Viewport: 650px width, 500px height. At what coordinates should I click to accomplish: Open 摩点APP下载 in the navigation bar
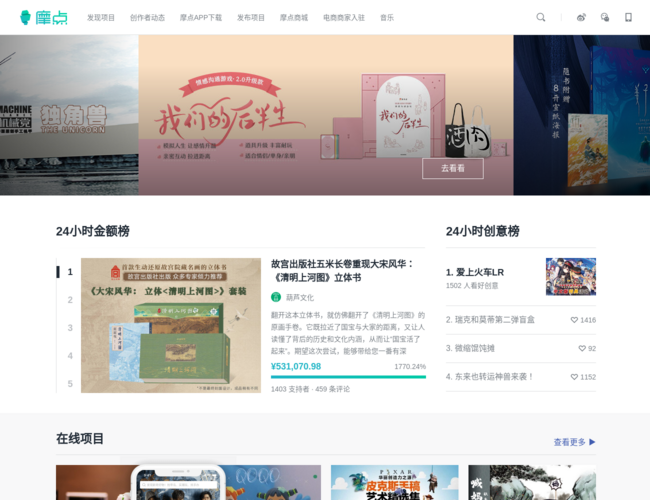[x=201, y=17]
